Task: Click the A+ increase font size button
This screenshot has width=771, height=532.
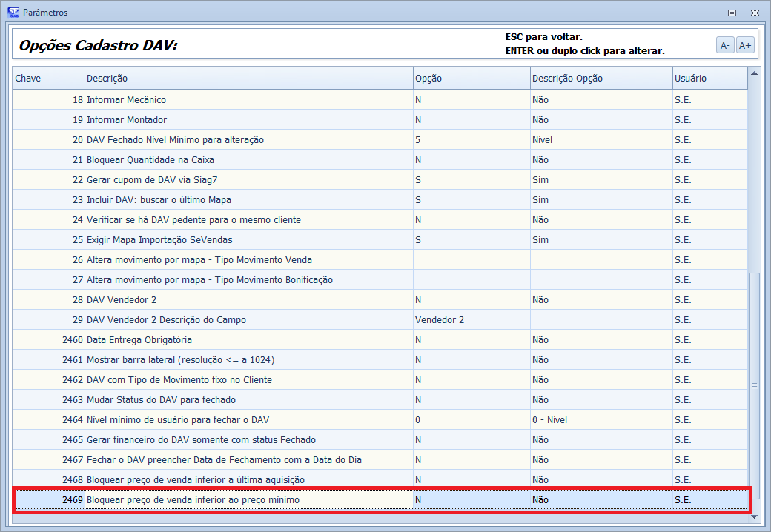Action: click(745, 45)
